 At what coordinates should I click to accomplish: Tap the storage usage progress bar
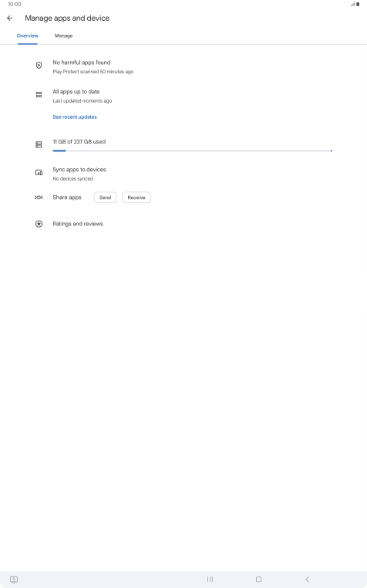tap(192, 150)
